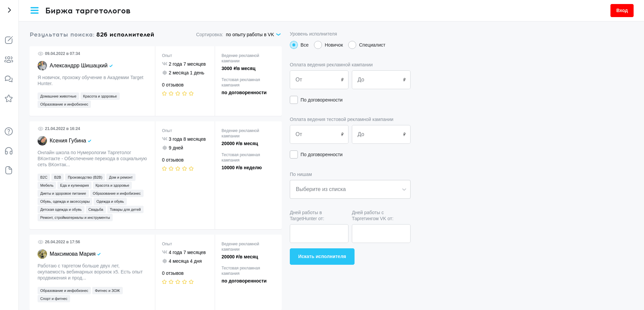This screenshot has width=644, height=310.
Task: Click the "Образование и инфобизнес" tag of Александр Шишацкий
Action: (x=64, y=105)
